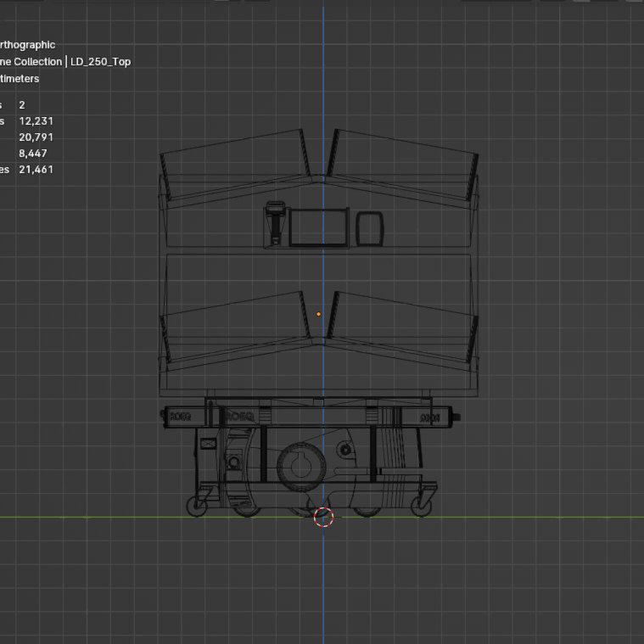
Task: Select the far left caster wheel
Action: pyautogui.click(x=197, y=507)
